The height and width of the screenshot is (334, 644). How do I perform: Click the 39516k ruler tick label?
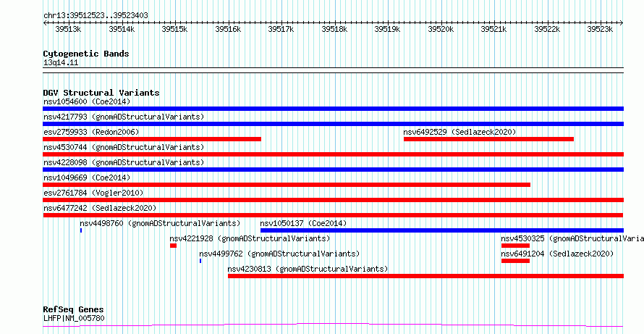228,29
